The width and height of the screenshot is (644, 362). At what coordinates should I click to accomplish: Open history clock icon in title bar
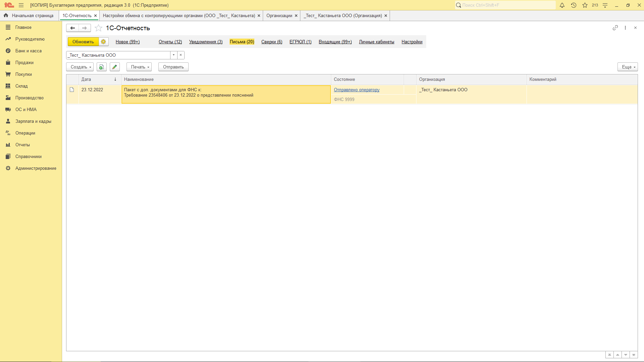(574, 5)
